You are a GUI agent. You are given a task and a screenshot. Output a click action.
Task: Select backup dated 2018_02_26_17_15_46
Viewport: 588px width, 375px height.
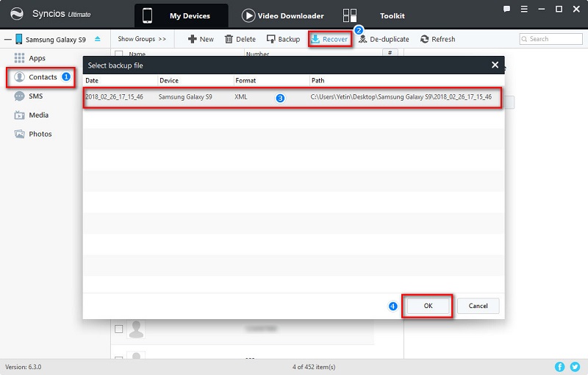click(114, 97)
